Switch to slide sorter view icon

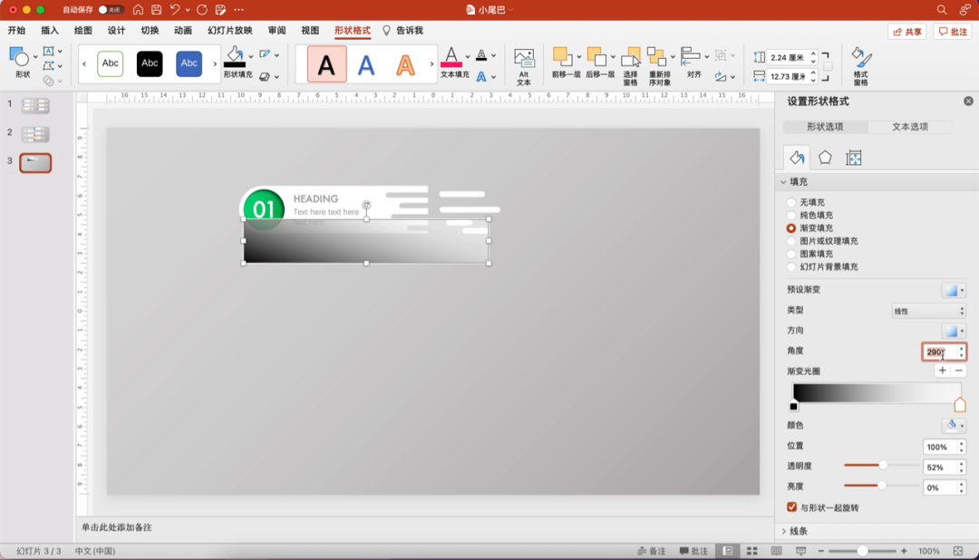coord(752,551)
